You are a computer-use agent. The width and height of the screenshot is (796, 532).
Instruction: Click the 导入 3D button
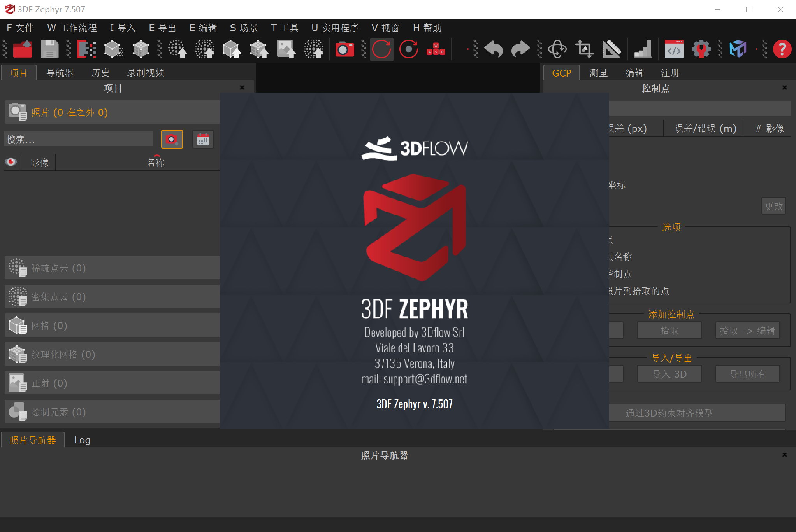[669, 374]
